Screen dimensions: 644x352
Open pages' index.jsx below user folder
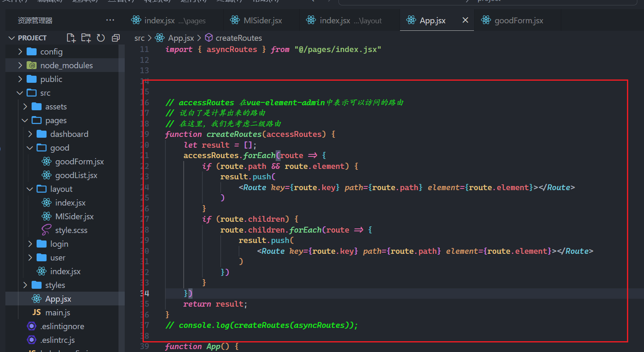(x=65, y=271)
